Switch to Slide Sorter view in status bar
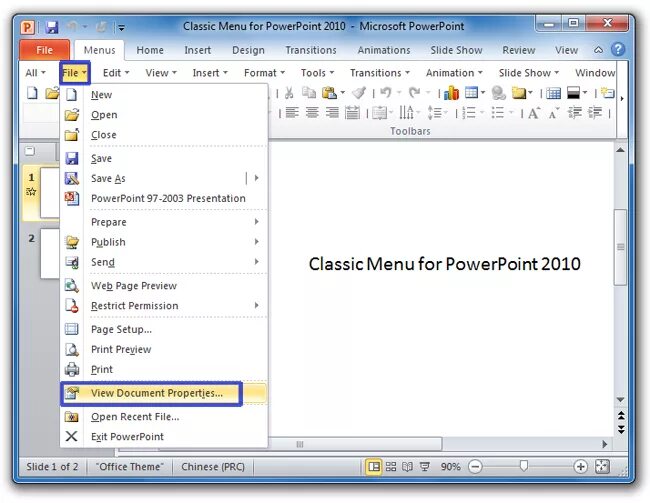The width and height of the screenshot is (650, 503). click(x=391, y=467)
